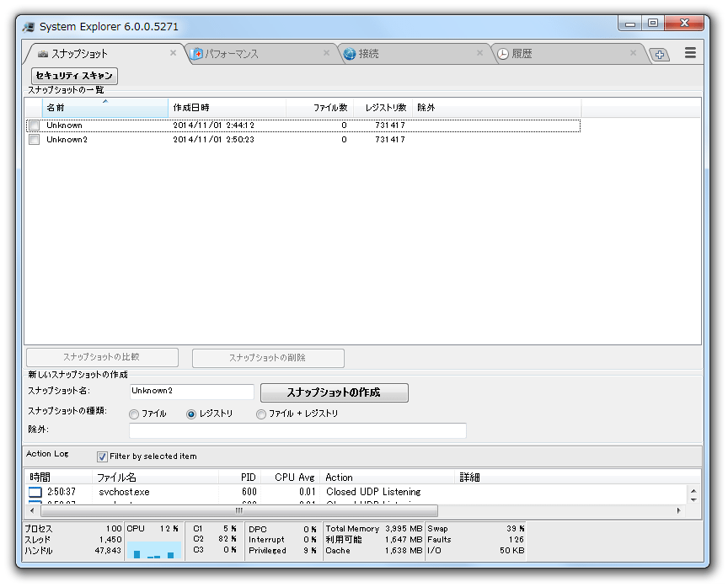Click the monitor icon of the 2:50:37 log row
728x587 pixels.
coord(35,492)
